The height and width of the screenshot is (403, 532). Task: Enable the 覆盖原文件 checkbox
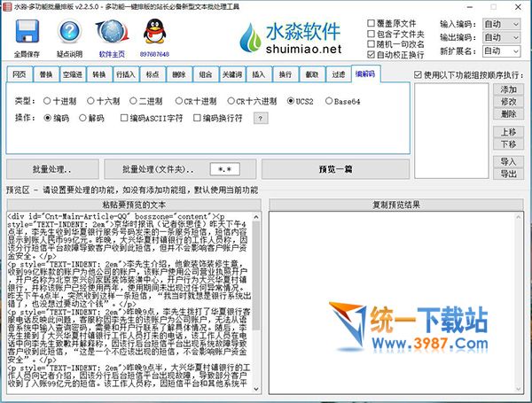[x=372, y=23]
